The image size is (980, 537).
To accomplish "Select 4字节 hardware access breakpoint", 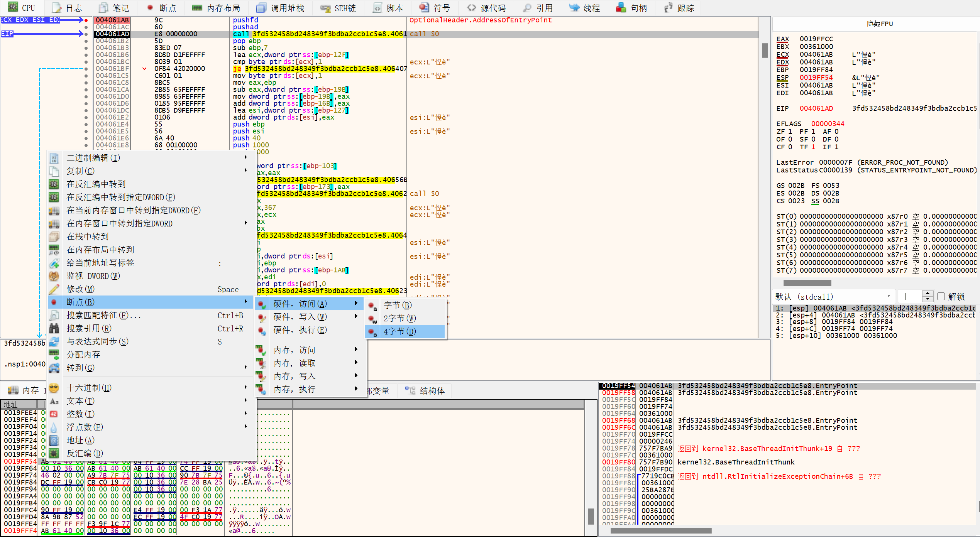I will pyautogui.click(x=405, y=331).
